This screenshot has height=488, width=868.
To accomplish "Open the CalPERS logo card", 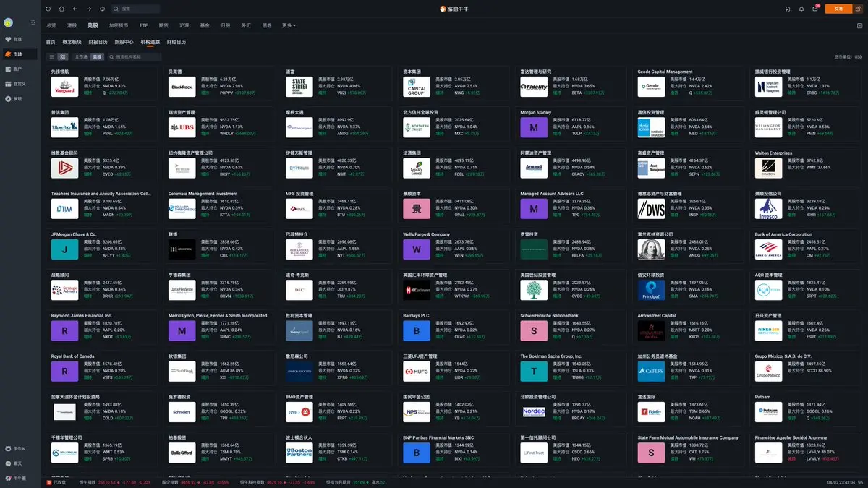I will [651, 372].
